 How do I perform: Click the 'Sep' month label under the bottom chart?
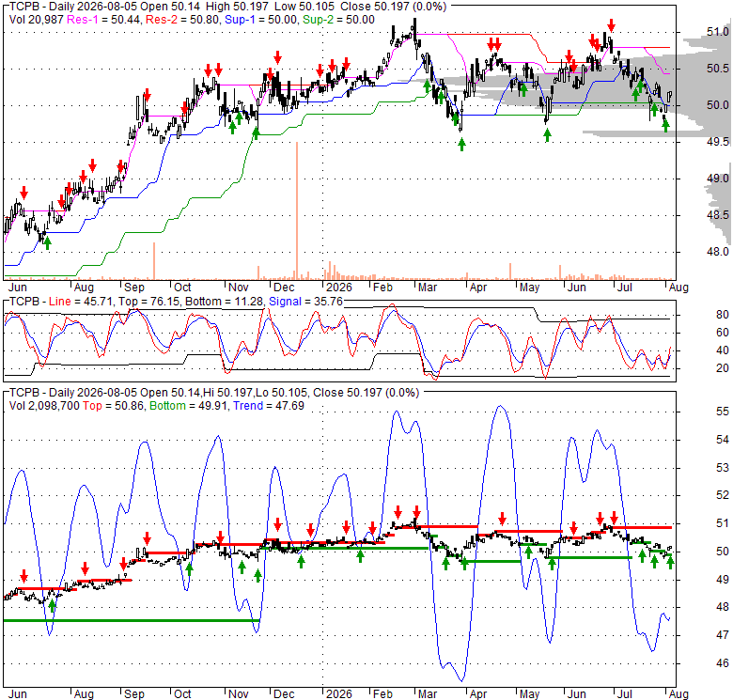134,693
